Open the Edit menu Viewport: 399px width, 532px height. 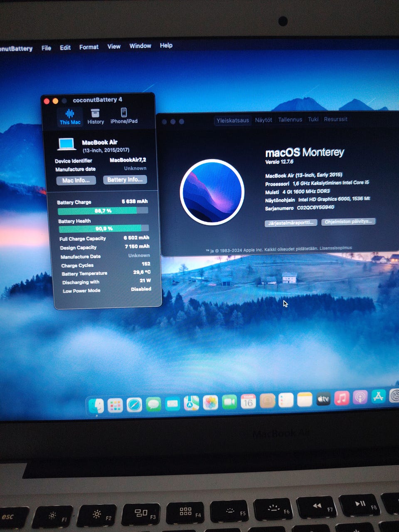coord(65,48)
